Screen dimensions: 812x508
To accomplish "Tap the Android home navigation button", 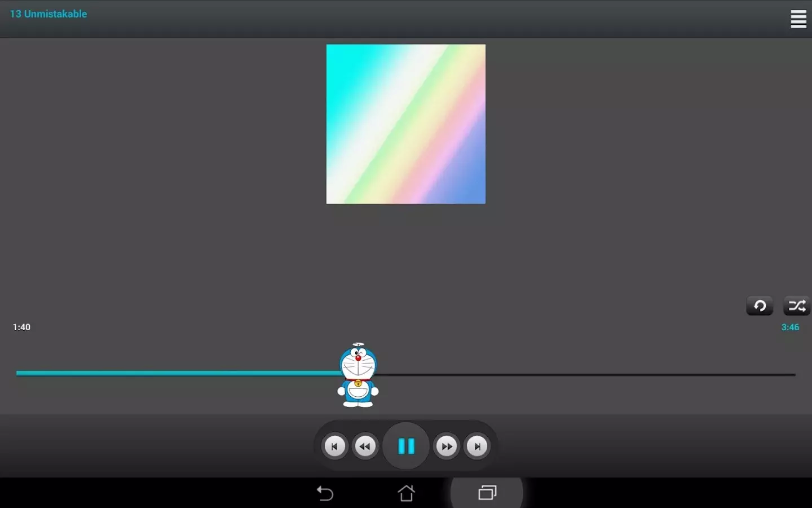I will (406, 493).
